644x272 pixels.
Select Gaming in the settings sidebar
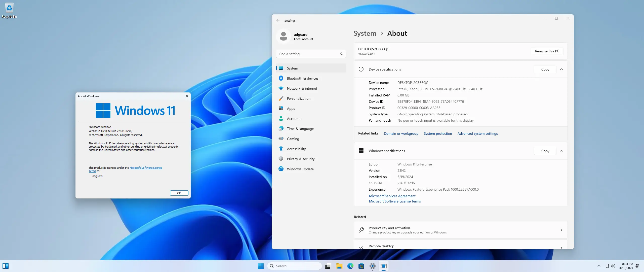[x=293, y=139]
